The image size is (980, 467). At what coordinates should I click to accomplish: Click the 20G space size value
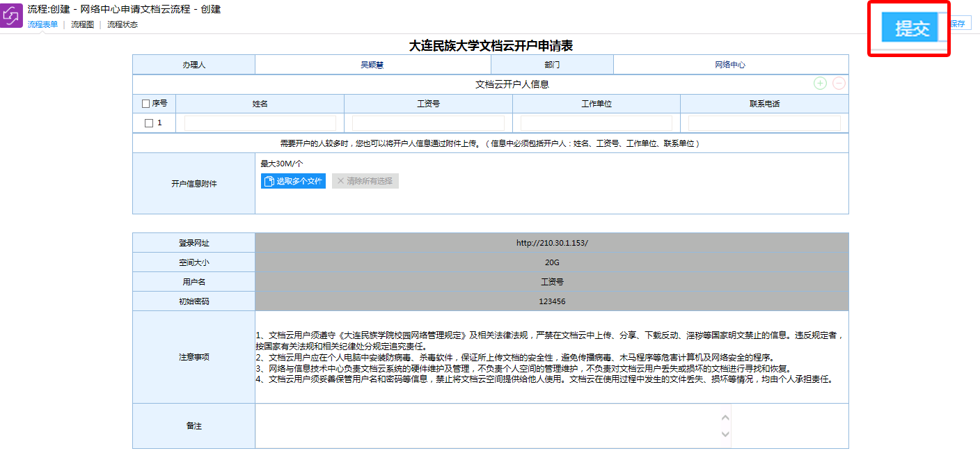click(x=552, y=262)
